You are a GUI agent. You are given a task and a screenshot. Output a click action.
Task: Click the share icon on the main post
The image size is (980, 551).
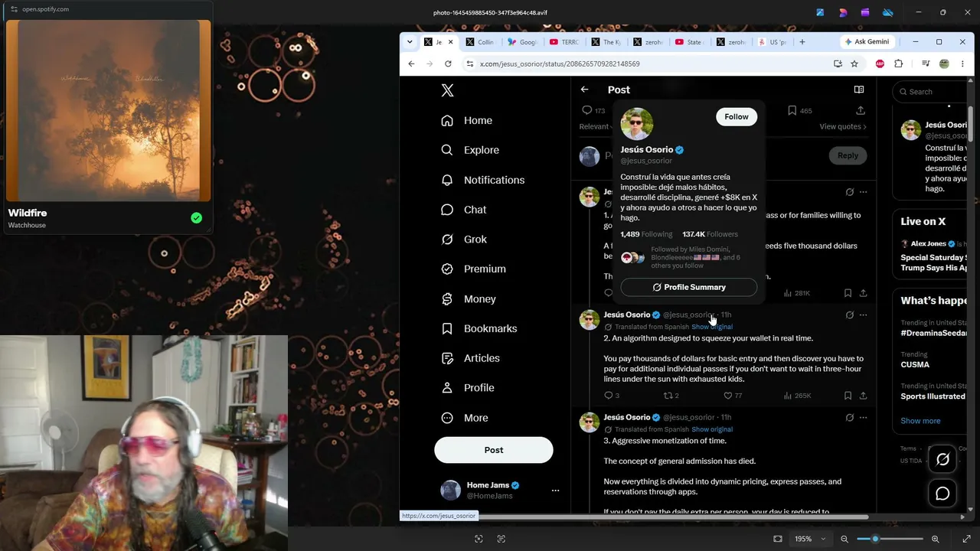[861, 110]
